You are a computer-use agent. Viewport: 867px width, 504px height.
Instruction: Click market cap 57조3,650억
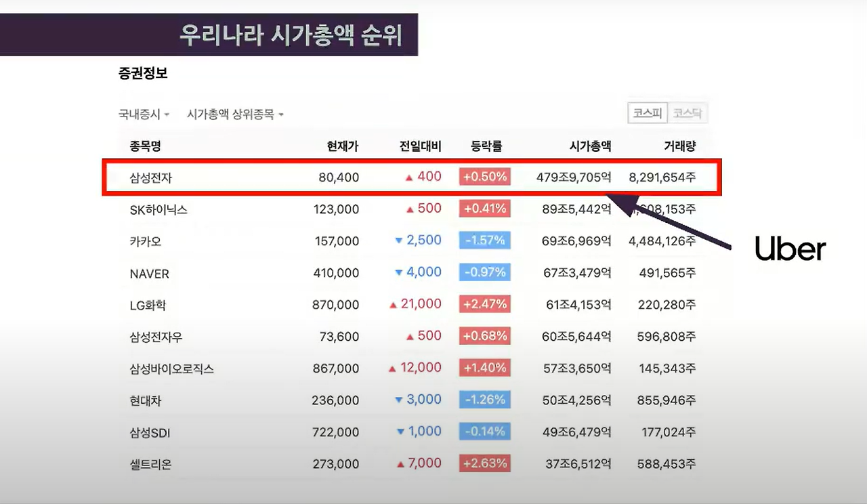coord(577,369)
